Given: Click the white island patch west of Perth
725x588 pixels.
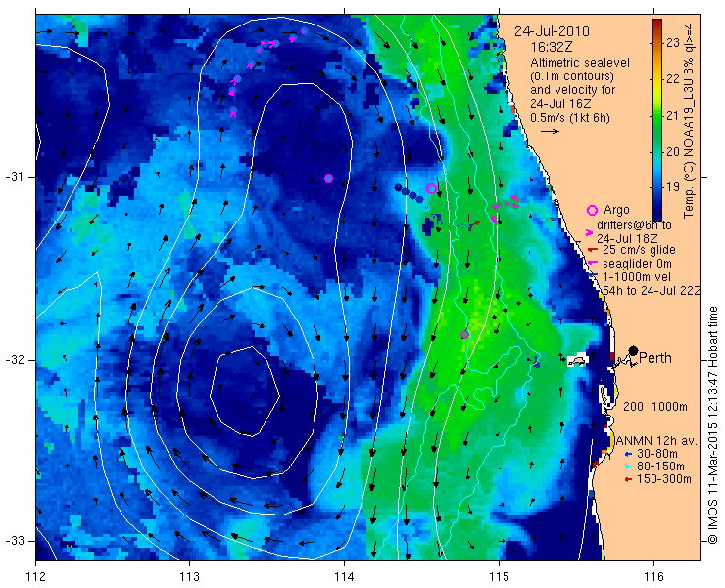Looking at the screenshot, I should pyautogui.click(x=577, y=360).
